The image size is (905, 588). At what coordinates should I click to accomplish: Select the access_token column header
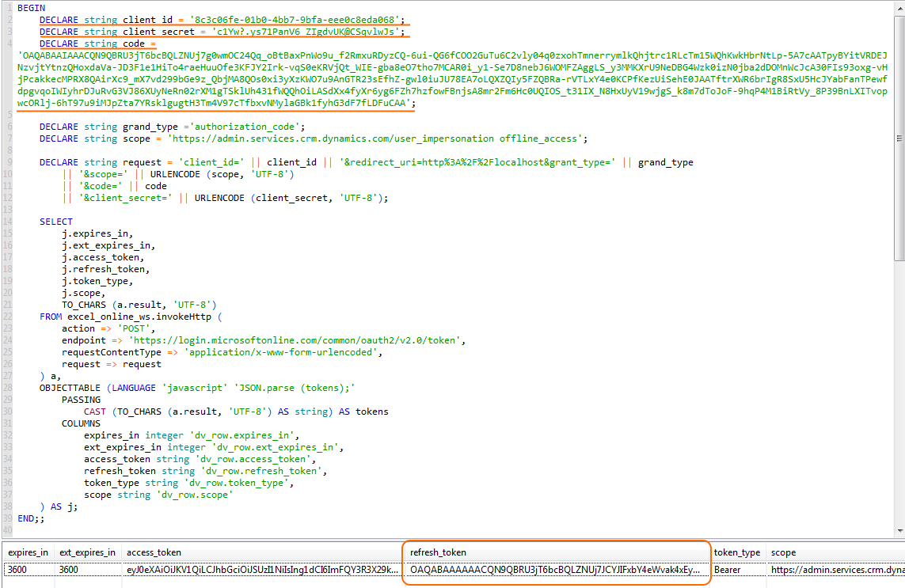coord(154,552)
